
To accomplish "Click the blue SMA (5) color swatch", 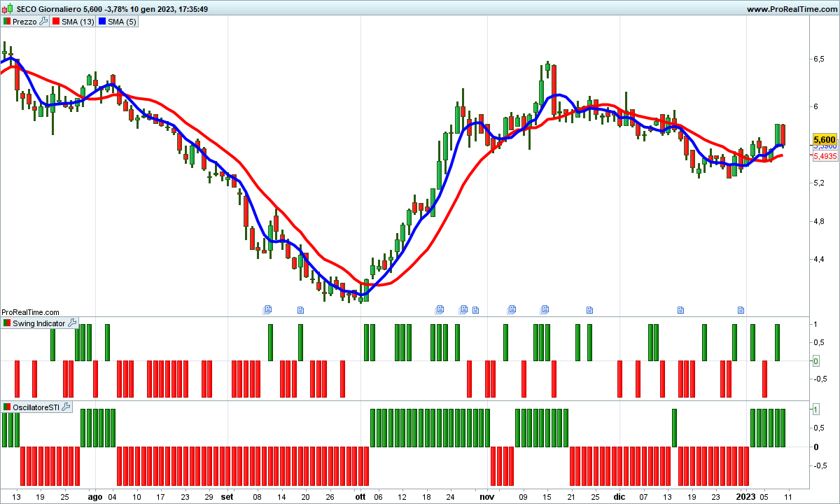I will pyautogui.click(x=101, y=22).
